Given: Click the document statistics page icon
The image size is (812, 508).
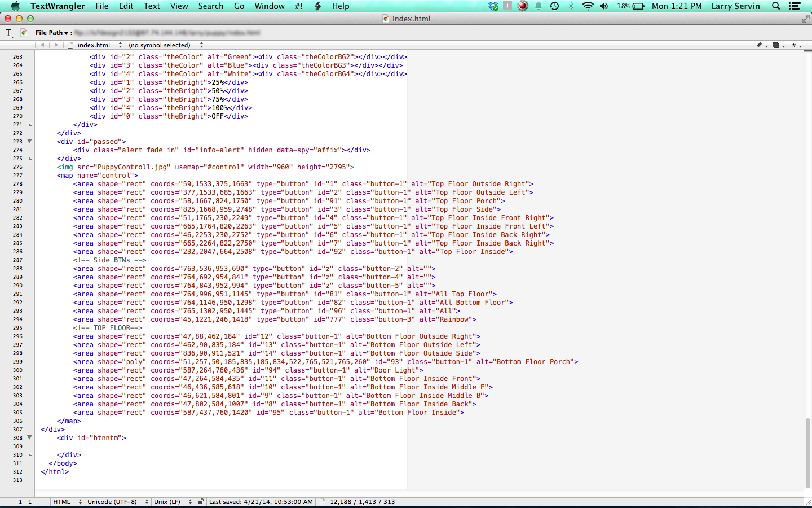Looking at the screenshot, I should click(x=323, y=502).
